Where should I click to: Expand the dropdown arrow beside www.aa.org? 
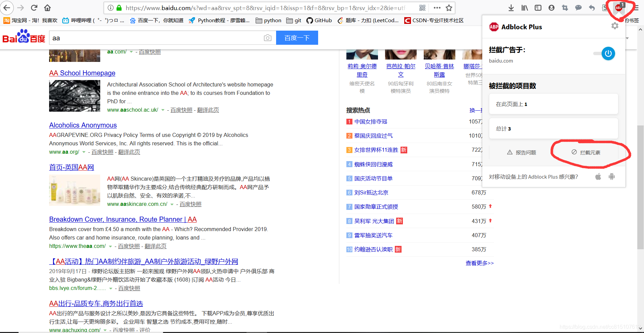(x=84, y=152)
